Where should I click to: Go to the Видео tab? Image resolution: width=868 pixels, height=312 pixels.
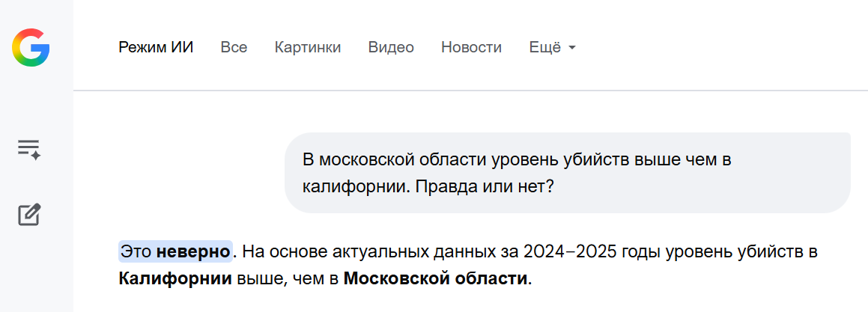pos(391,48)
